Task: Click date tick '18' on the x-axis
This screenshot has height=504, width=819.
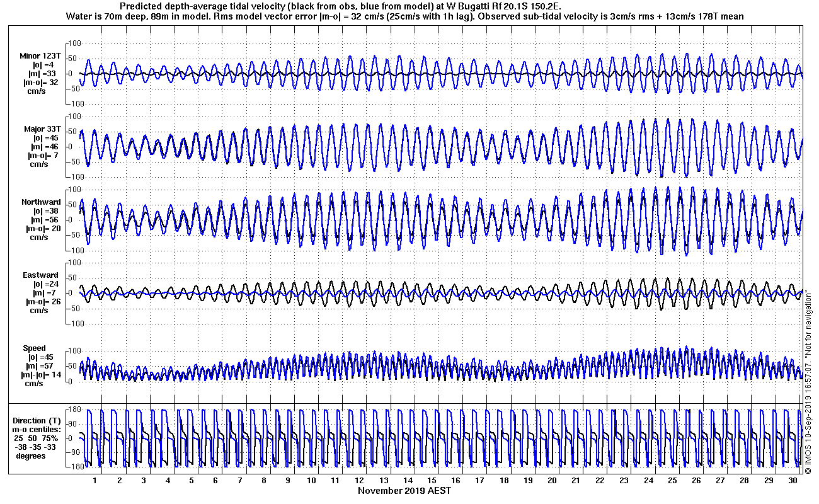Action: pos(504,480)
